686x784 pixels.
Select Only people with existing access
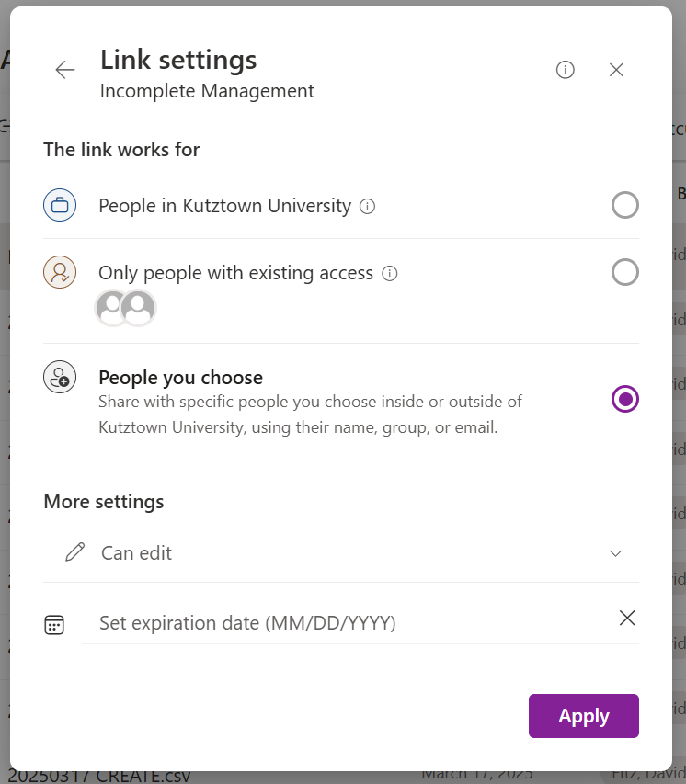[625, 272]
